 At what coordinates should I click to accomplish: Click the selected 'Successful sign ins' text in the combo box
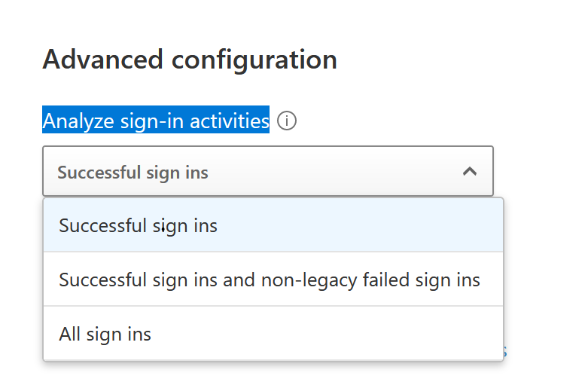tap(133, 173)
